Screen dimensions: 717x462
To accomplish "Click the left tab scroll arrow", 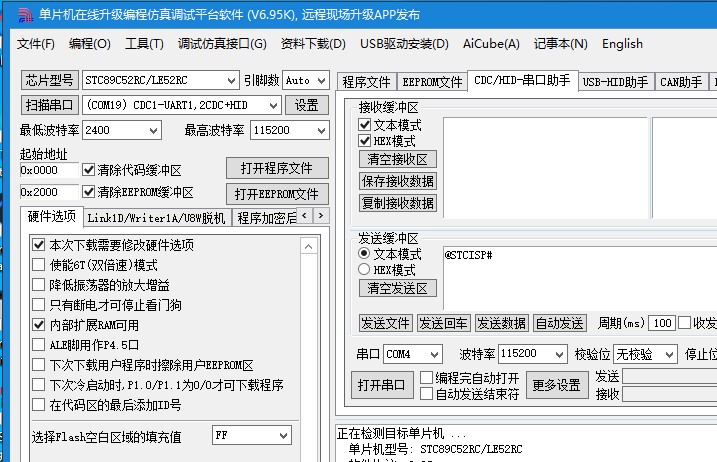I will 305,215.
